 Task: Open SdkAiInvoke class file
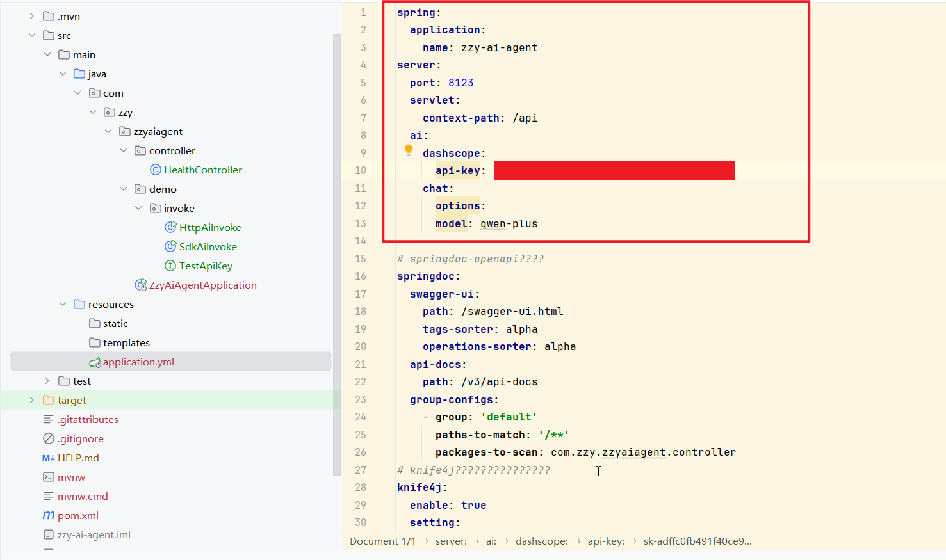pos(208,246)
